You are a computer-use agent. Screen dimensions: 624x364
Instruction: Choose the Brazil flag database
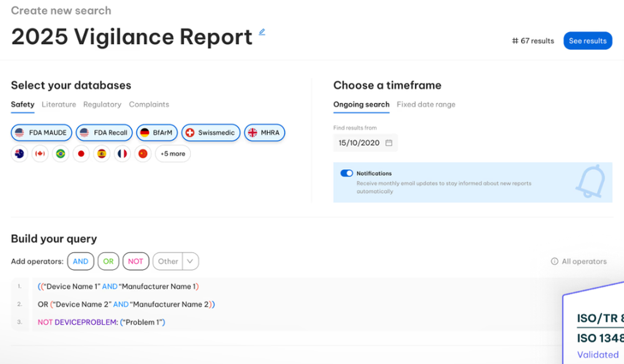61,153
